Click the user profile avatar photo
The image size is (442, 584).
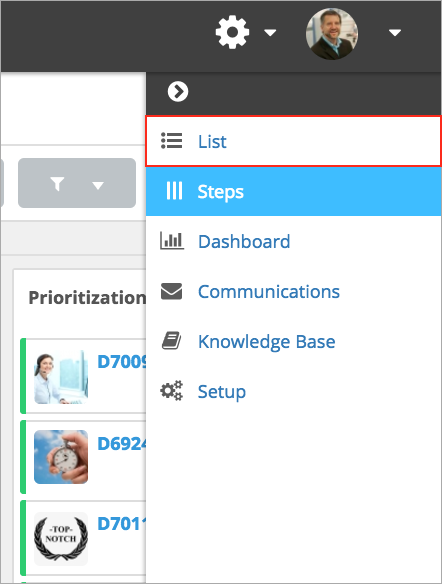coord(332,34)
